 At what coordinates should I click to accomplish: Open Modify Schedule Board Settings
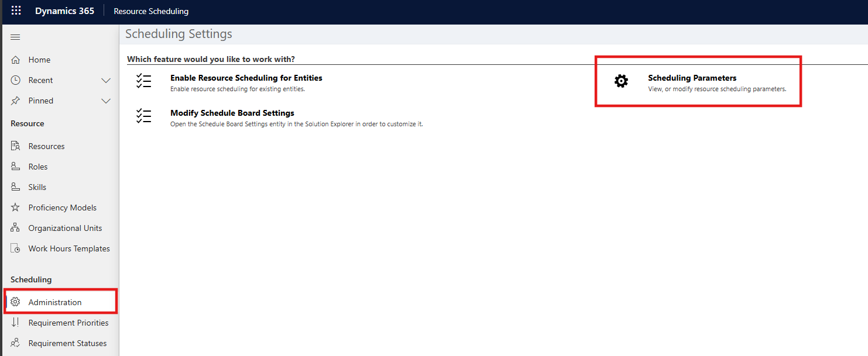point(232,113)
